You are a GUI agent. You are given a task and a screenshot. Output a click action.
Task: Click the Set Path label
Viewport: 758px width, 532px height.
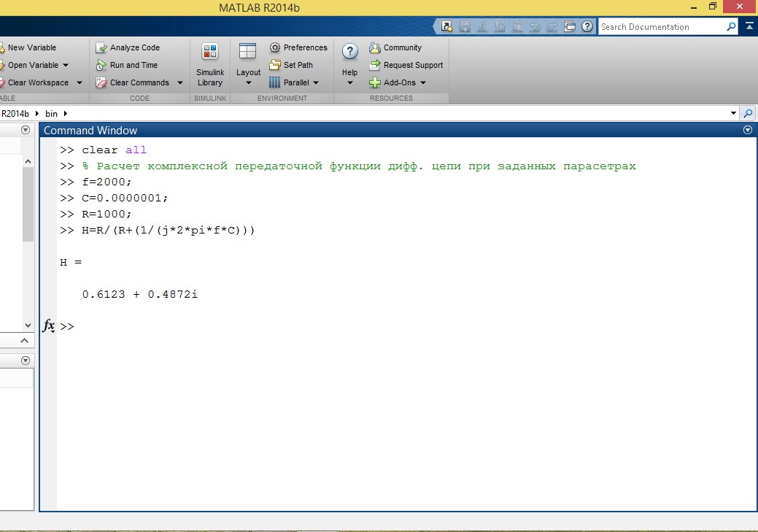pyautogui.click(x=298, y=65)
